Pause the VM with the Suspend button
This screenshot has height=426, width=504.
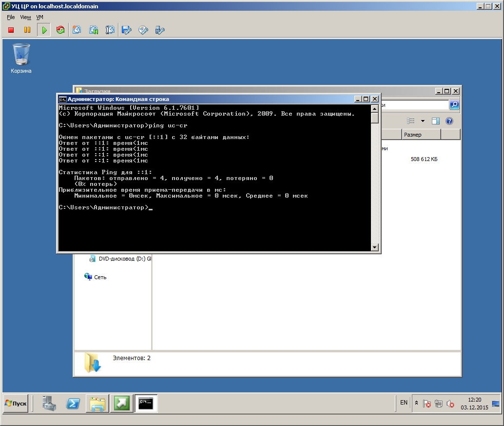27,30
